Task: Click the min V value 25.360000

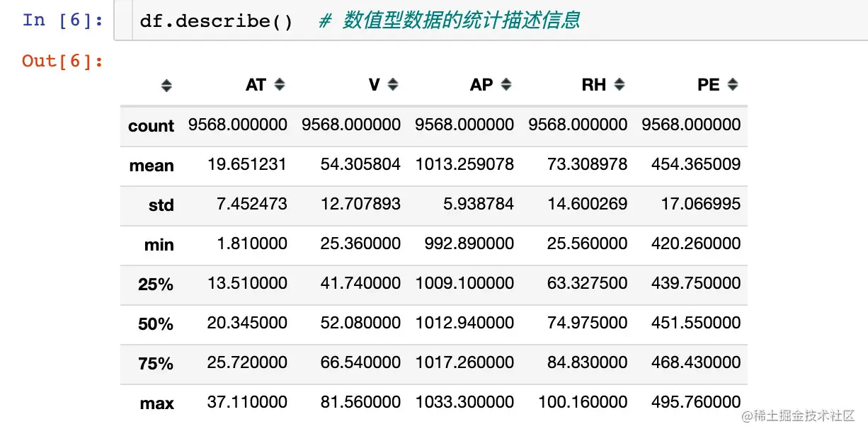Action: 360,243
